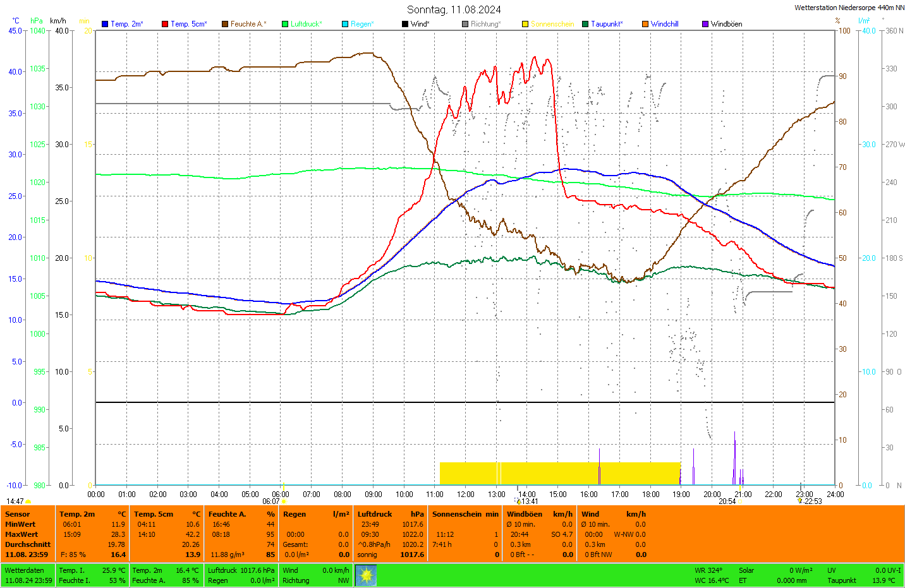The height and width of the screenshot is (588, 905).
Task: Click the sunrise marker at 06:07
Action: tap(283, 501)
